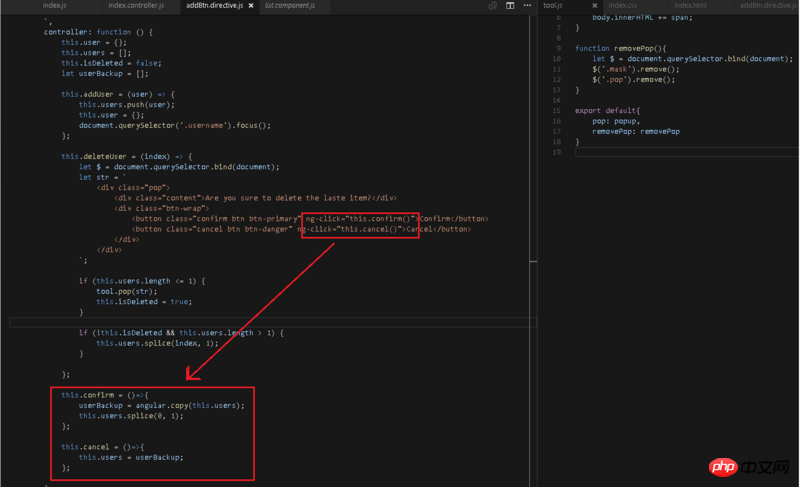The width and height of the screenshot is (800, 487).
Task: Click the 'this.confirm = ()=>{' line
Action: pos(105,395)
